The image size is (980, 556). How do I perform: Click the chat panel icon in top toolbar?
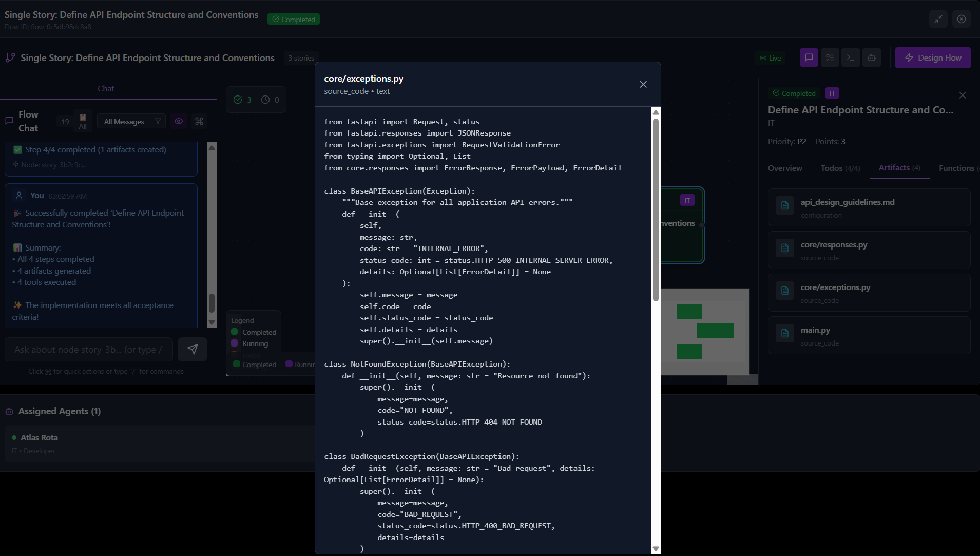tap(809, 57)
